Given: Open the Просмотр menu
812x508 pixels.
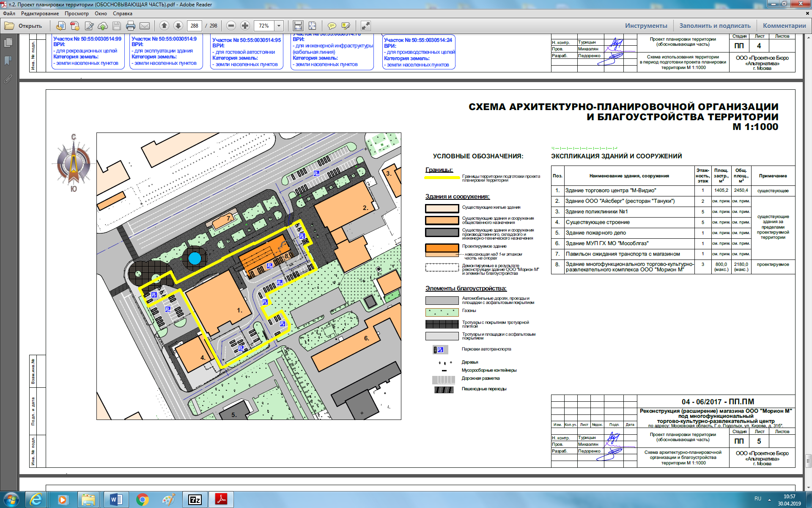Looking at the screenshot, I should pyautogui.click(x=77, y=14).
